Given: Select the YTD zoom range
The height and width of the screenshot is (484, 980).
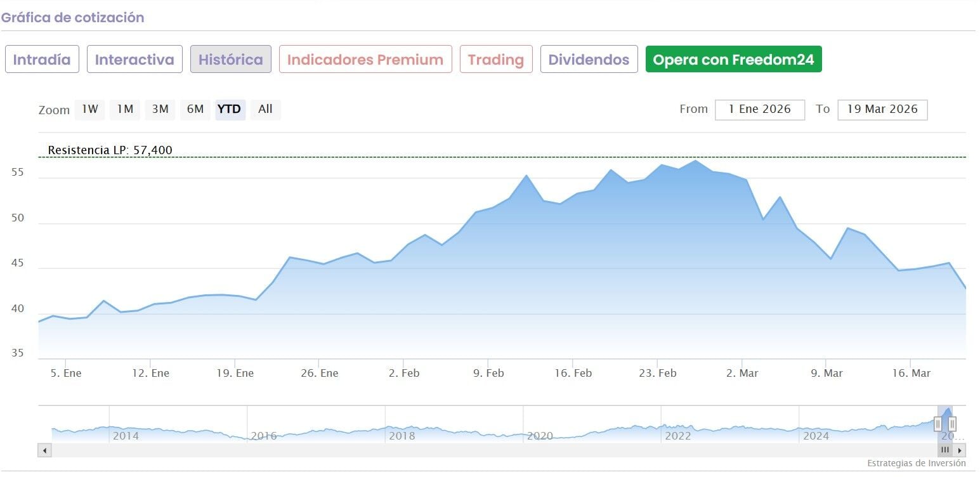Looking at the screenshot, I should (230, 109).
